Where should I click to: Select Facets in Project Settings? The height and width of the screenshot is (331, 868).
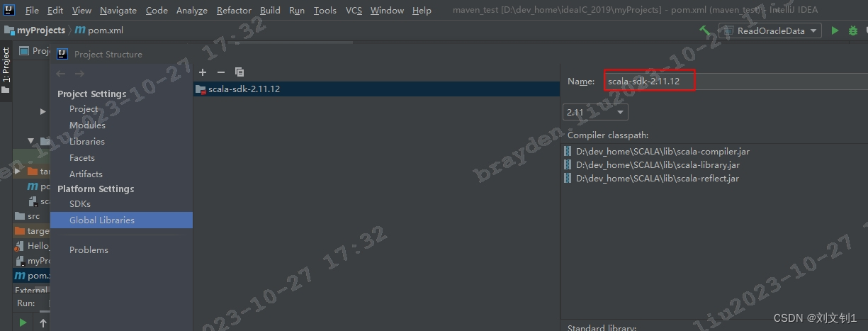point(81,158)
